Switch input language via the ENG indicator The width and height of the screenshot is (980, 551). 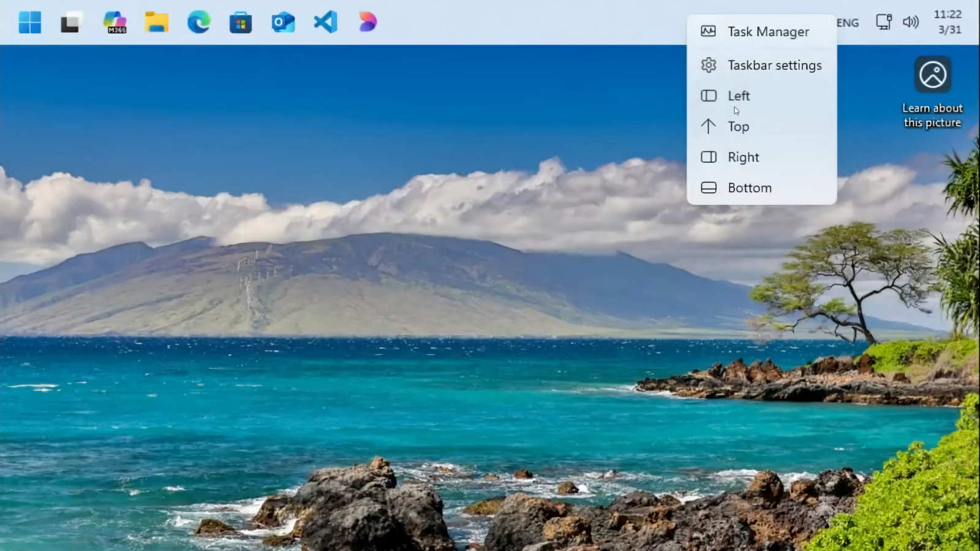[847, 23]
